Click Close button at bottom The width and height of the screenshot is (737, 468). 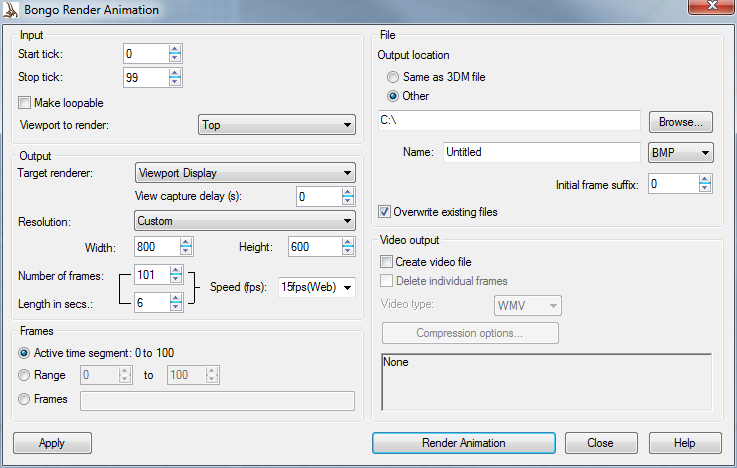pos(601,443)
